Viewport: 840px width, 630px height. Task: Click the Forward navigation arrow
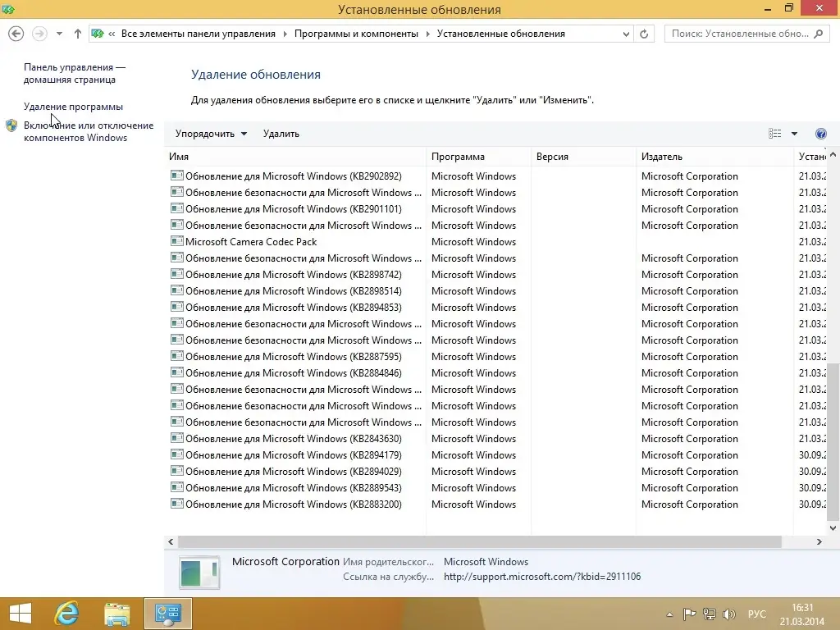coord(39,34)
